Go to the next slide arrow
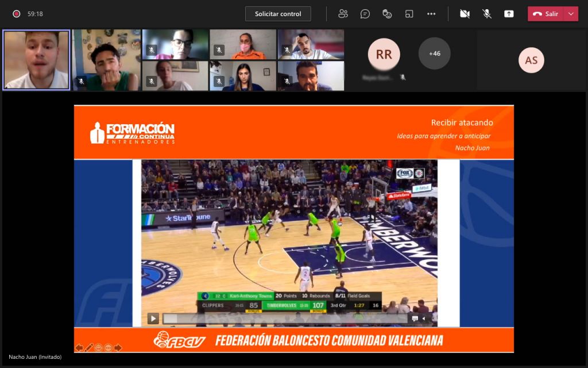Image resolution: width=588 pixels, height=368 pixels. (x=118, y=348)
